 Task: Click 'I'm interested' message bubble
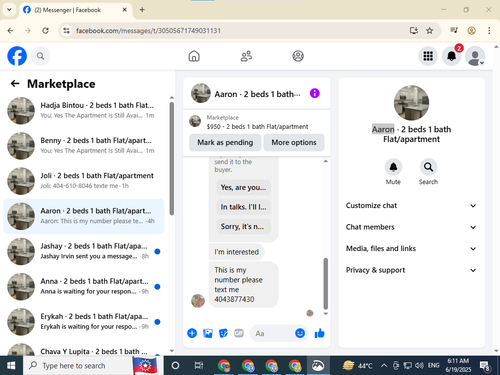point(237,252)
